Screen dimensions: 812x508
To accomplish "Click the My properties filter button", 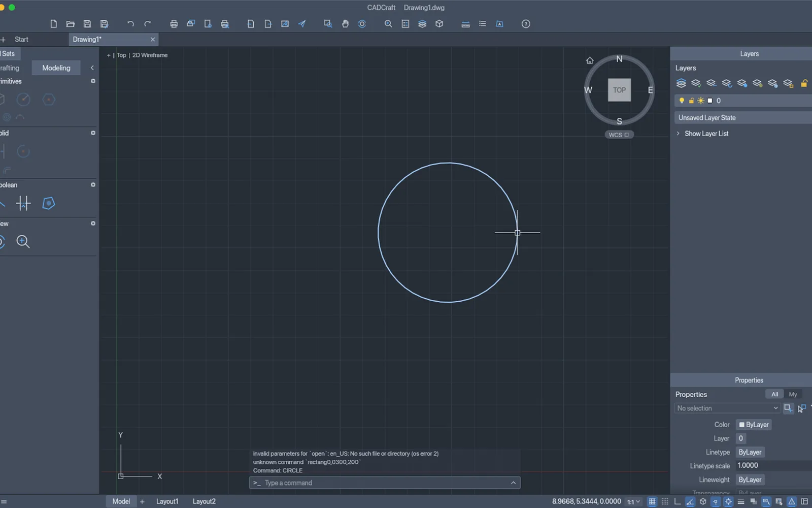I will point(793,394).
